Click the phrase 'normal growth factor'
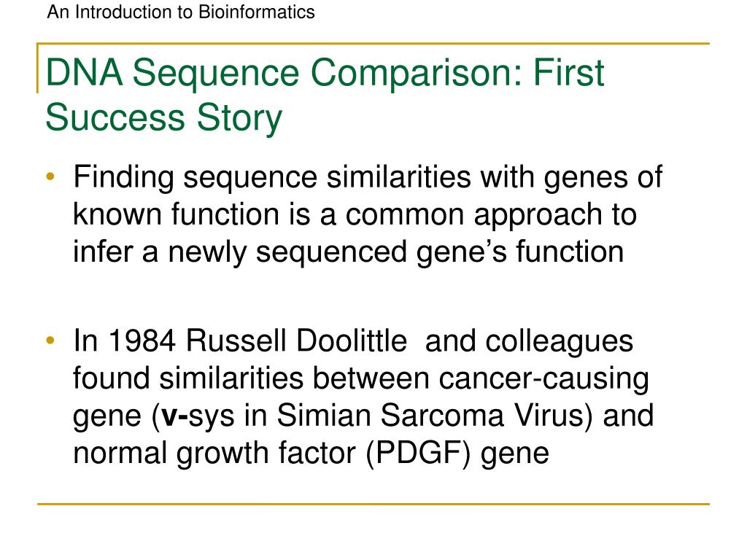The height and width of the screenshot is (560, 747). [214, 454]
